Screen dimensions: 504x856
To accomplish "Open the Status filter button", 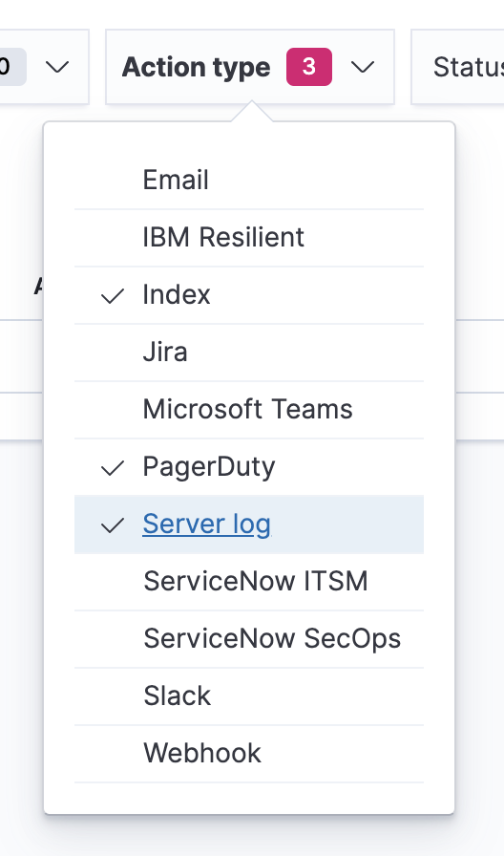I will [x=458, y=67].
